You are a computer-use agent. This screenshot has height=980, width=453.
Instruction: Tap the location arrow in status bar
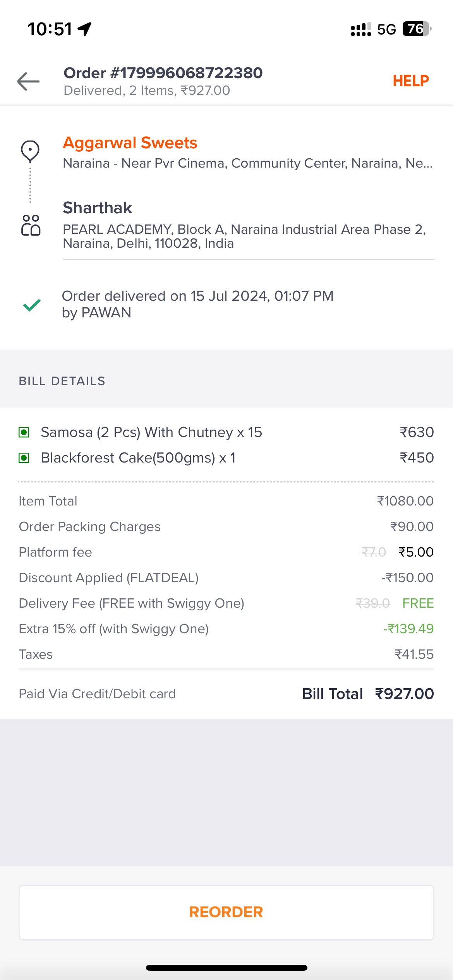84,29
